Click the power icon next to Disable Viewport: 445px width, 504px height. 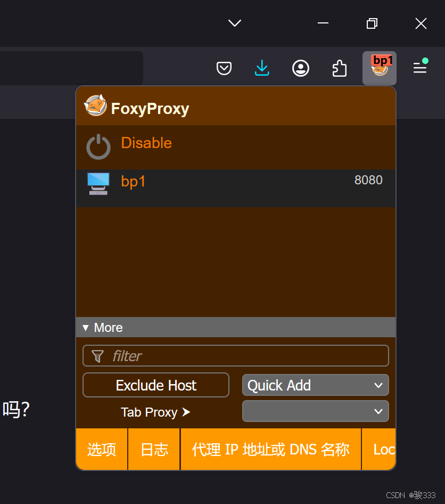[98, 147]
